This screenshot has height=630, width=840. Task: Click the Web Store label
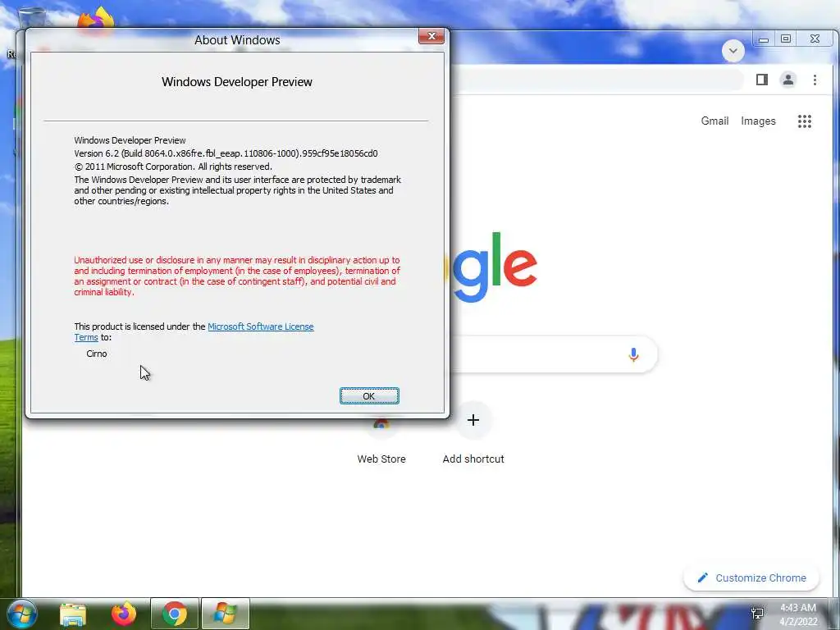(381, 459)
